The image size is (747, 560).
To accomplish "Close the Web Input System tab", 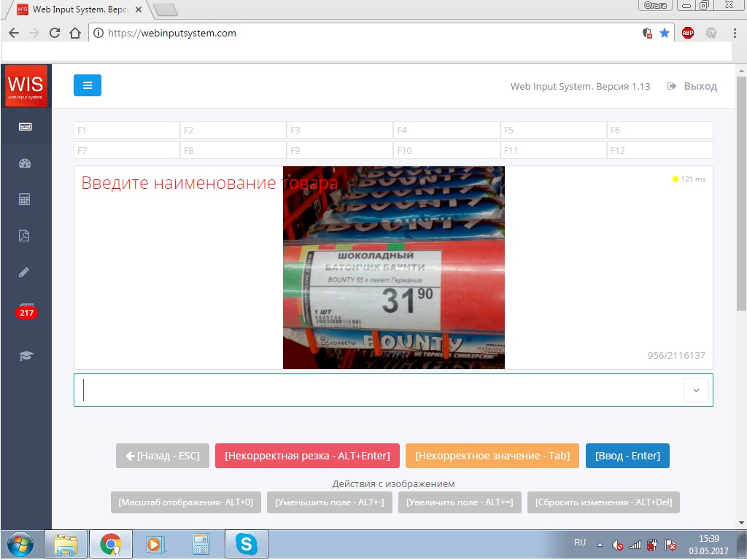I will tap(138, 9).
